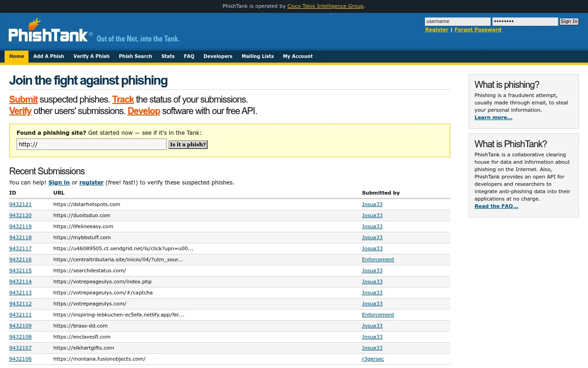
Task: Click the username input field
Action: coord(458,22)
